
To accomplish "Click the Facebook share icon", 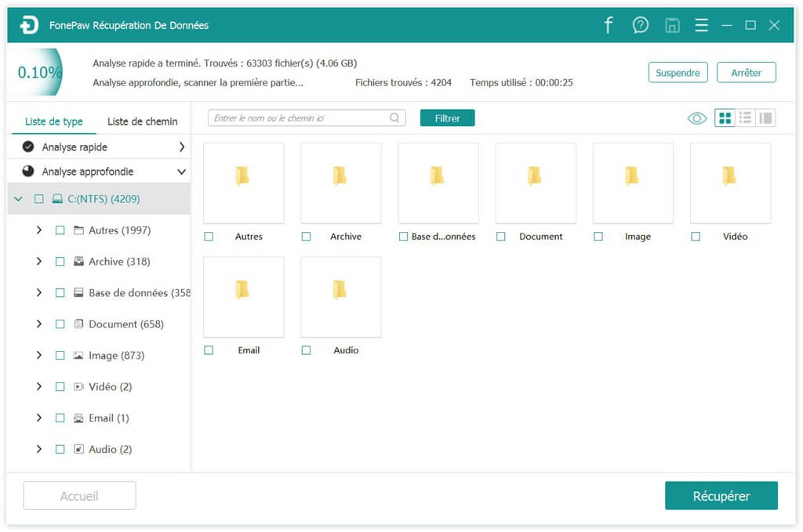I will point(609,24).
